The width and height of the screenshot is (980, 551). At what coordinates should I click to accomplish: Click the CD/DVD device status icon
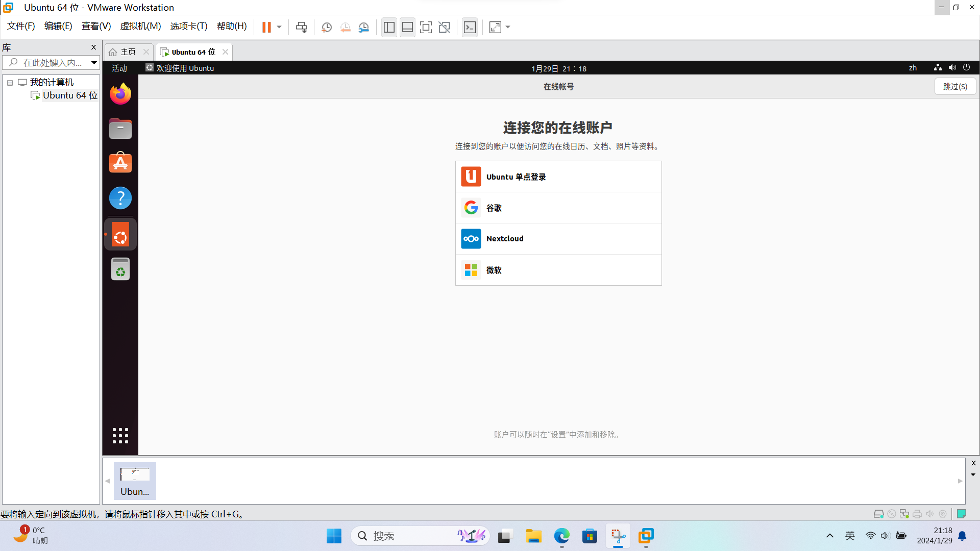coord(892,514)
